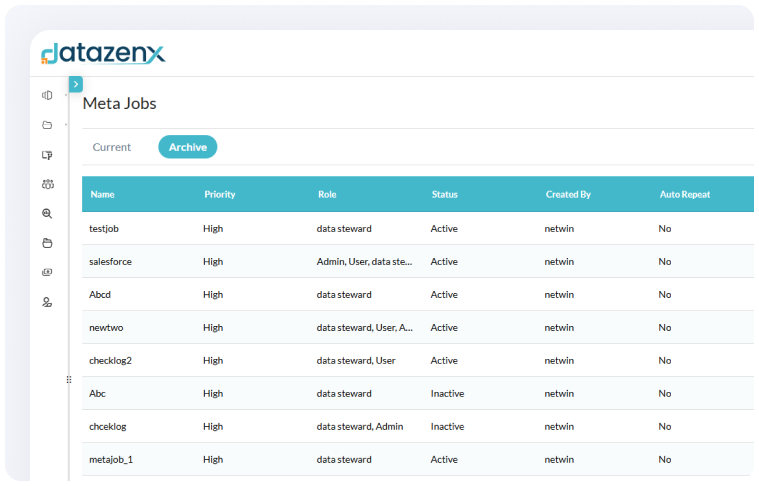Click the Auto Repeat column header

(685, 194)
